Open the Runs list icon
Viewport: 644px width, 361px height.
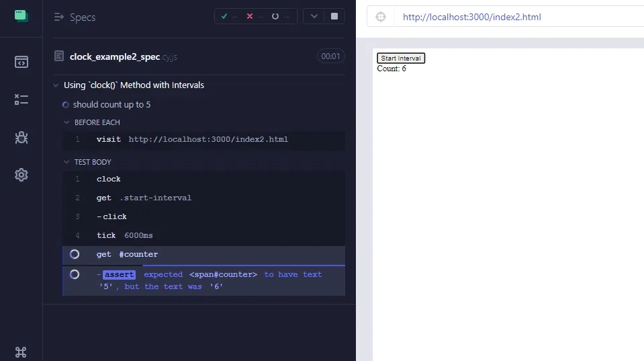pos(21,99)
